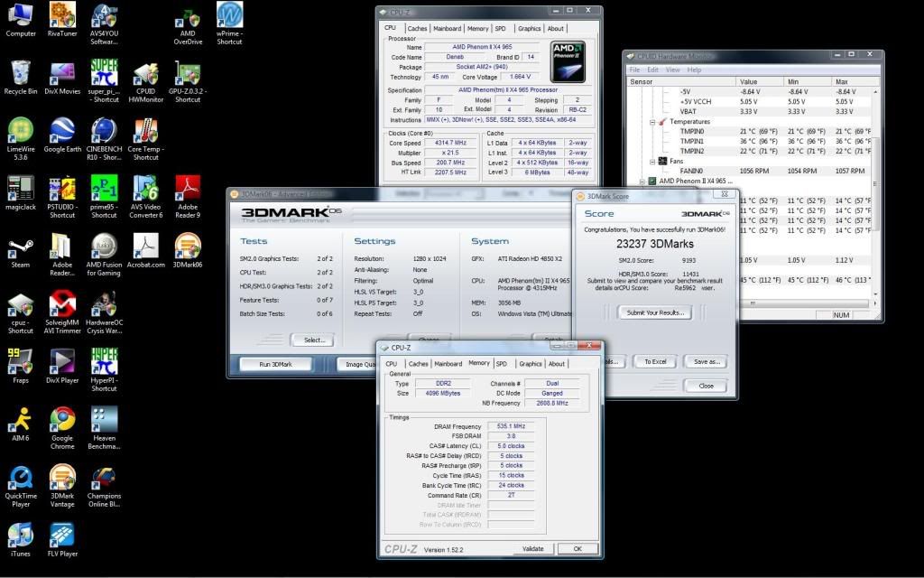Launch CPUID HWMonitor desktop icon
This screenshot has width=924, height=578.
click(145, 81)
